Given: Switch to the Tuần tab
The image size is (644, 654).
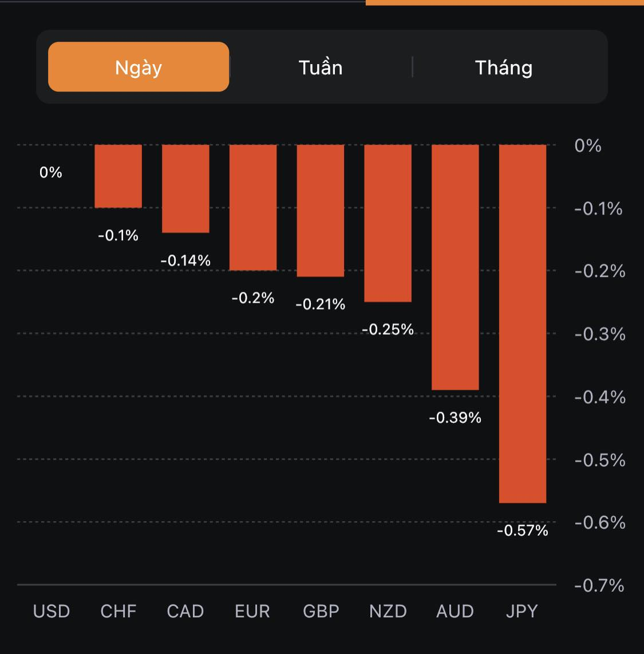Looking at the screenshot, I should (x=321, y=68).
